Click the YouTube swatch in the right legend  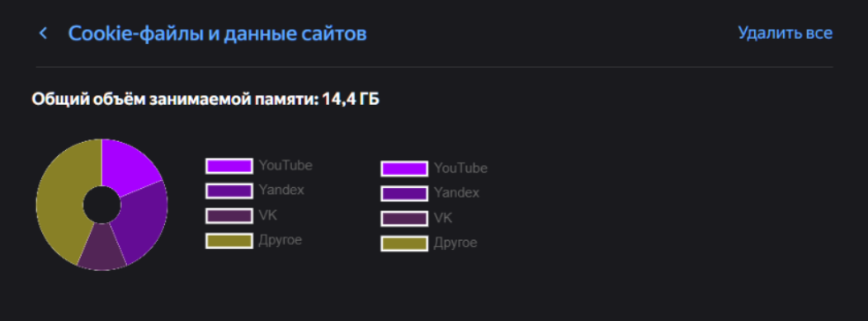tap(404, 169)
